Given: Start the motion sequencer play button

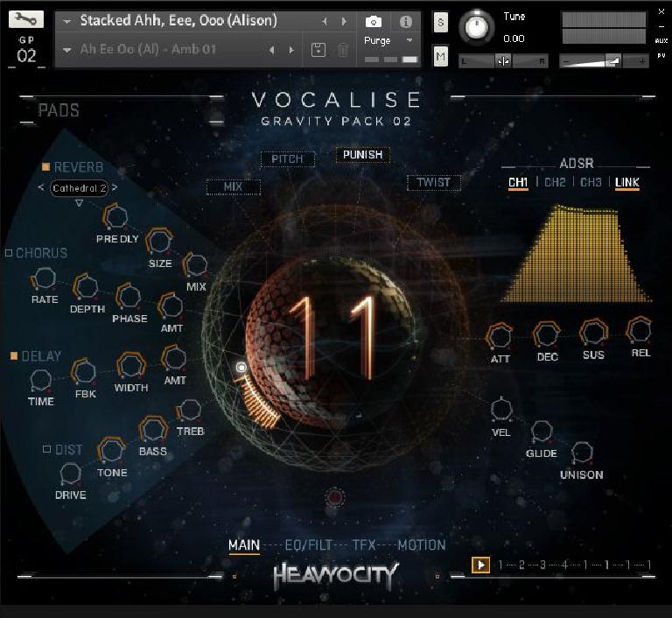Looking at the screenshot, I should coord(480,565).
